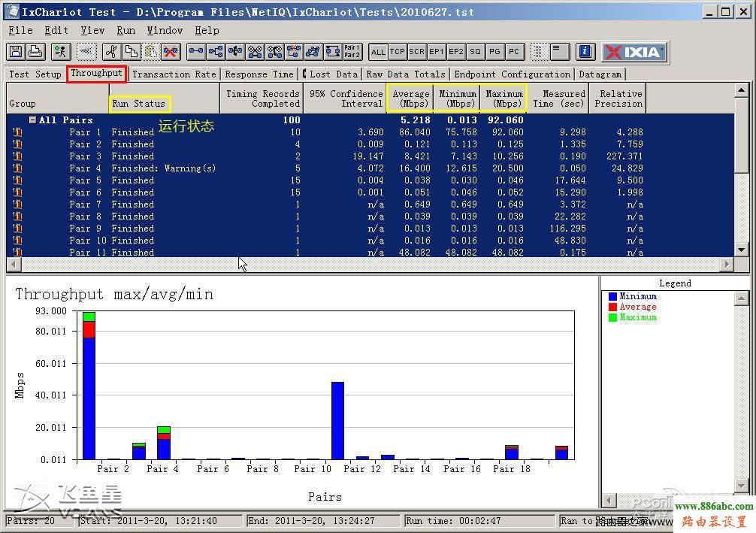Viewport: 756px width, 533px height.
Task: Click the table's horizontal scroll-left arrow
Action: [x=14, y=264]
